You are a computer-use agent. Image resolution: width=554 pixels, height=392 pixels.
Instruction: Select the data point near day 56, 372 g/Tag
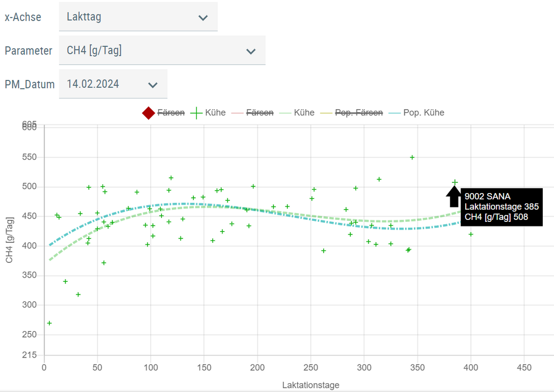[x=104, y=262]
